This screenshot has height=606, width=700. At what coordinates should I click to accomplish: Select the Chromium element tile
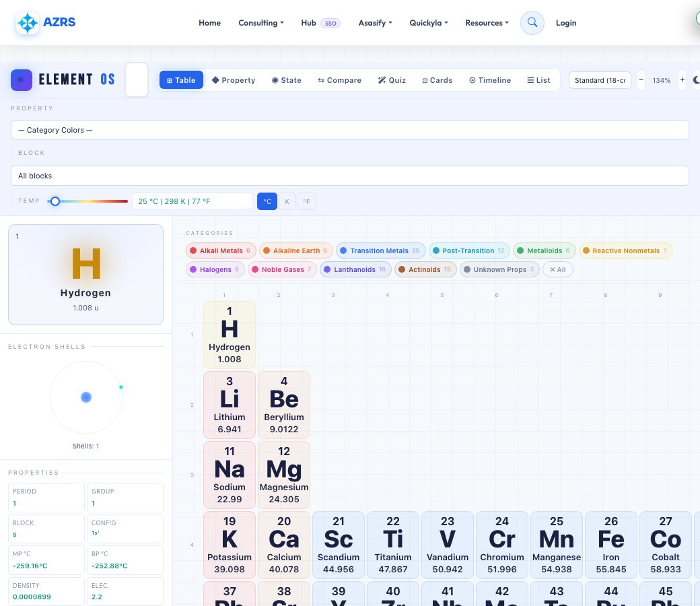502,545
